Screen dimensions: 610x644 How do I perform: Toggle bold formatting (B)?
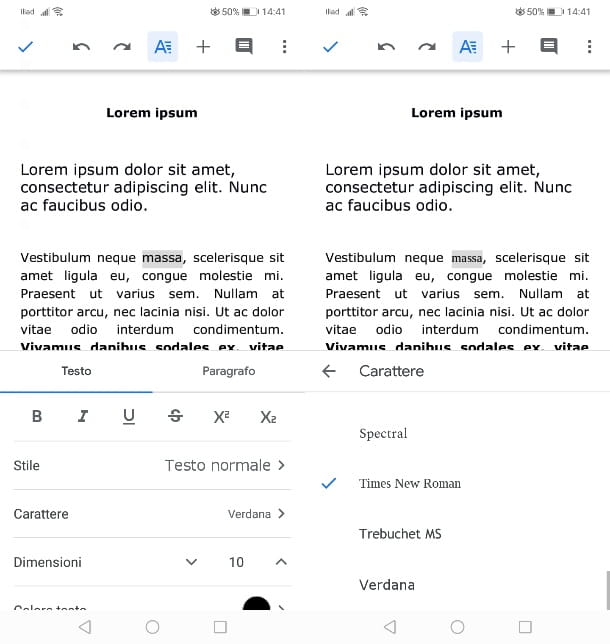37,416
